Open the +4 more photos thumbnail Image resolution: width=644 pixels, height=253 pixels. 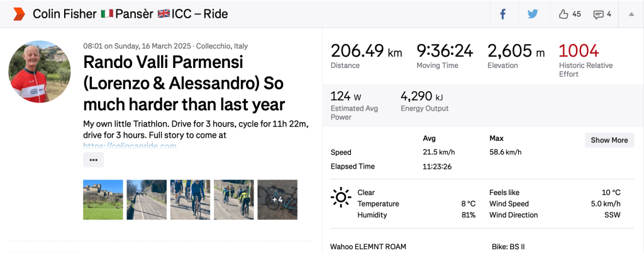pos(277,200)
